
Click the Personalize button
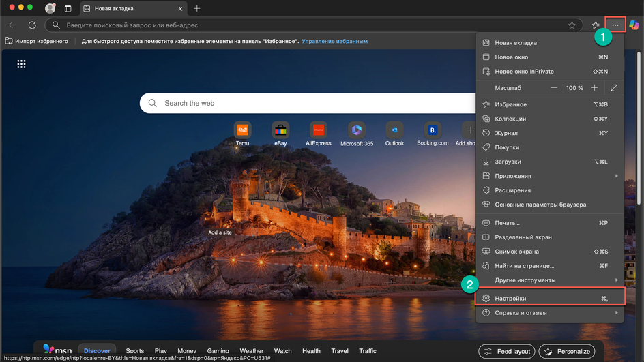[567, 351]
